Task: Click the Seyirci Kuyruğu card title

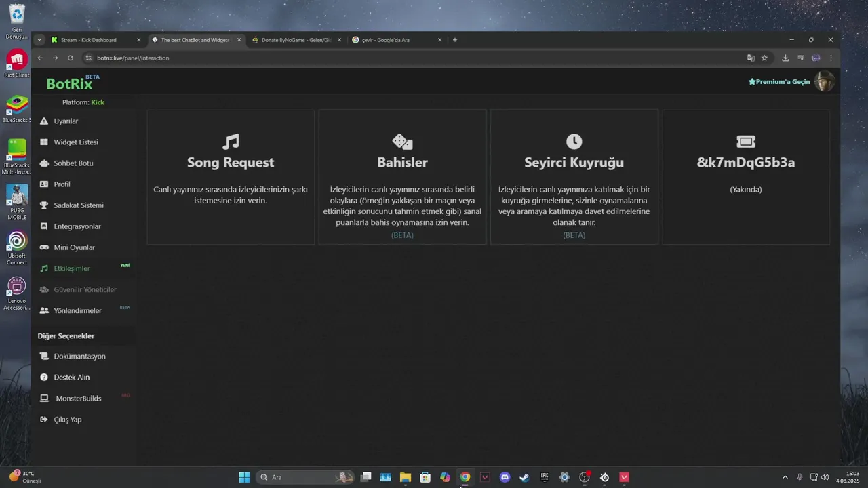Action: tap(574, 163)
